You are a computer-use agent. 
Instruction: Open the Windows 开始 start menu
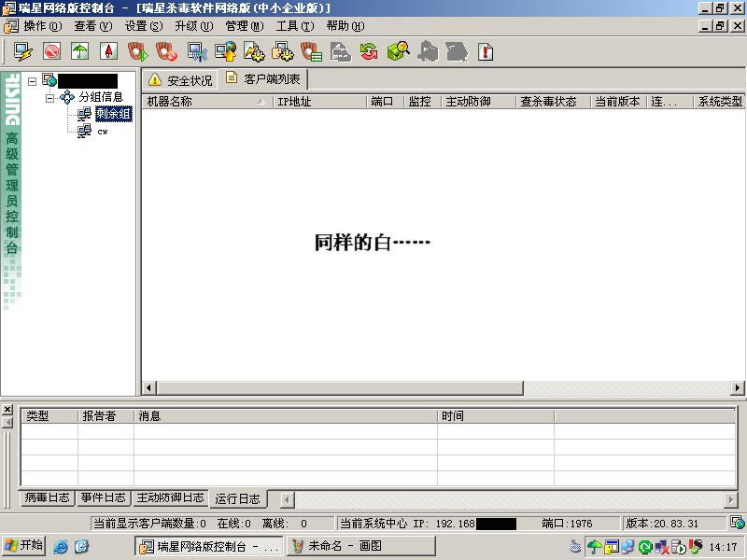tap(23, 545)
